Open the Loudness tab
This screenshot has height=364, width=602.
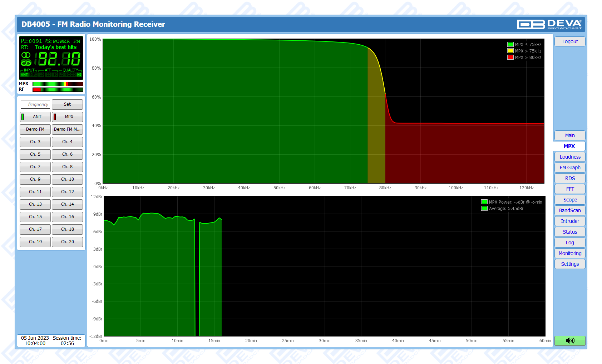(570, 157)
